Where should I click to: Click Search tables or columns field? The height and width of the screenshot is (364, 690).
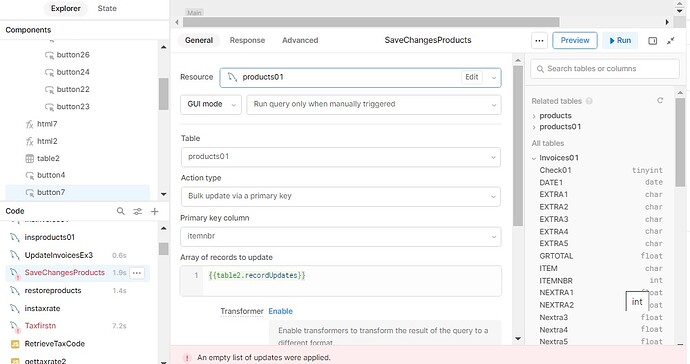click(605, 69)
